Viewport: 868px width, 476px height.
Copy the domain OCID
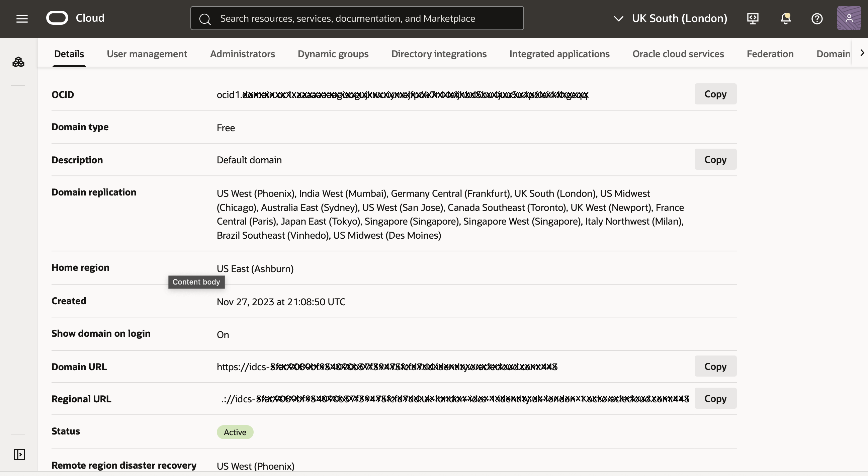tap(715, 94)
